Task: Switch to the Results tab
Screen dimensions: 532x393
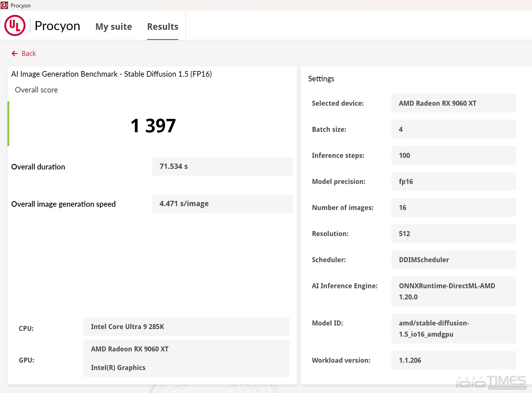Action: point(163,27)
